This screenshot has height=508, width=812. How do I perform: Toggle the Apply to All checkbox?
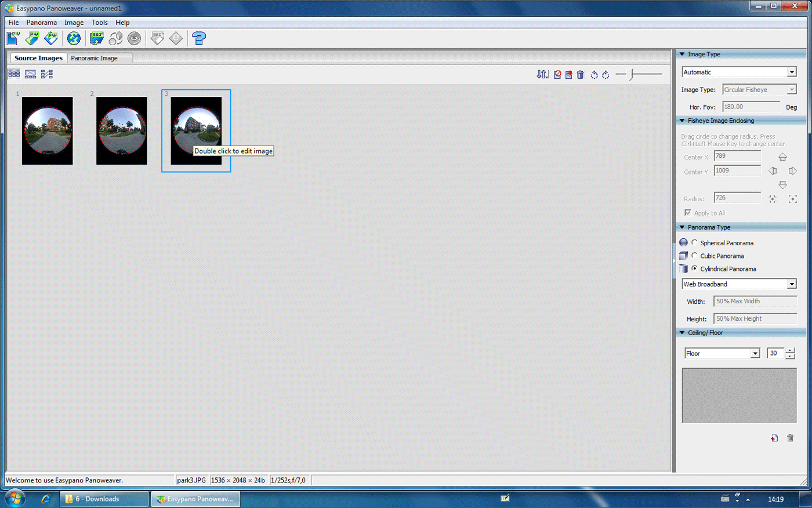click(687, 212)
